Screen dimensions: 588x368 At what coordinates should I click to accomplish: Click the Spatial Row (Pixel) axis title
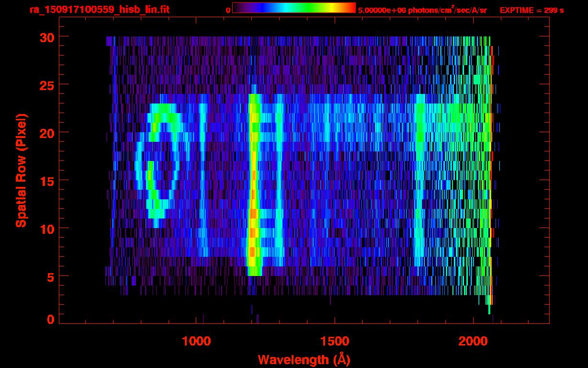point(21,171)
